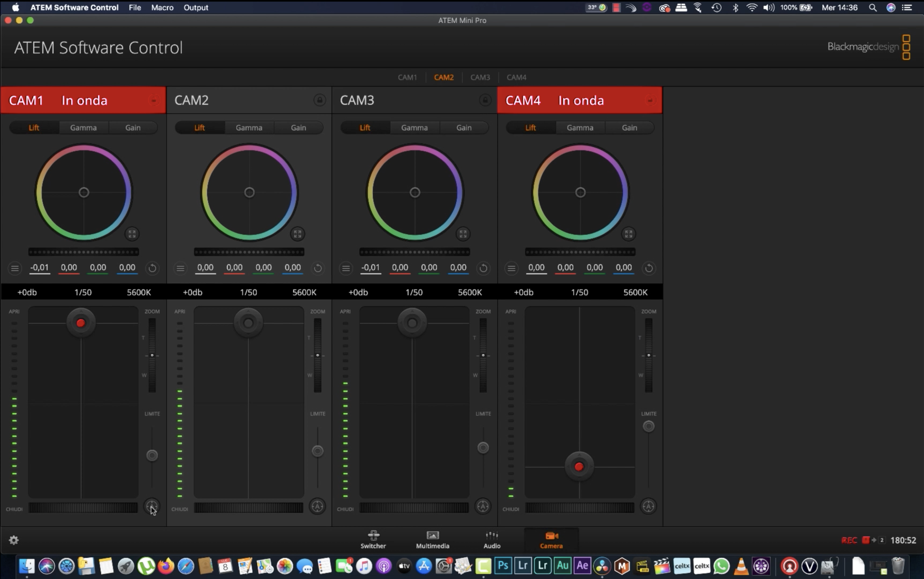Toggle auto iris for CAM1
This screenshot has width=924, height=579.
point(152,506)
